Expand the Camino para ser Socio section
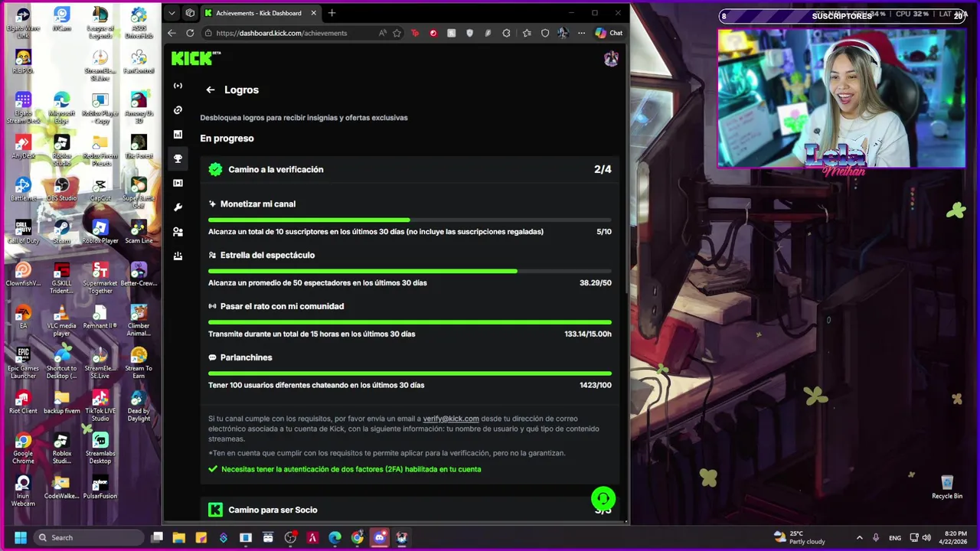This screenshot has width=980, height=551. 410,510
